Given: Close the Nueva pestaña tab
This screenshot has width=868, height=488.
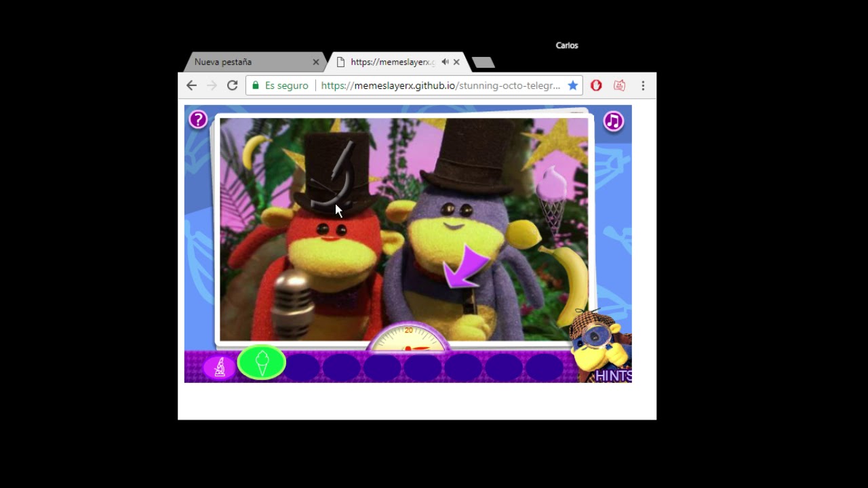Looking at the screenshot, I should pos(315,62).
